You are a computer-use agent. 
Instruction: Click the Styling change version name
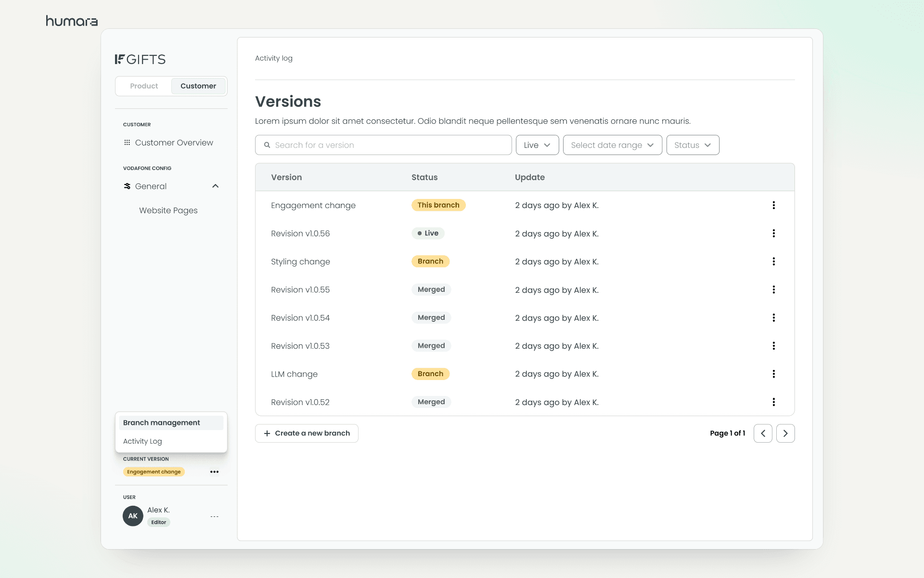tap(300, 262)
